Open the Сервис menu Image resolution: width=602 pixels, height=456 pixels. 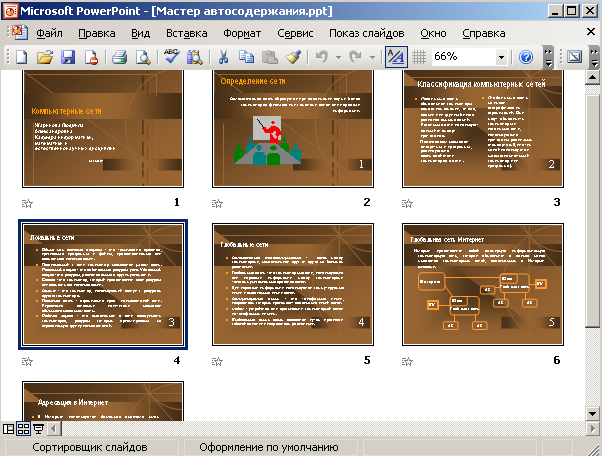[295, 33]
